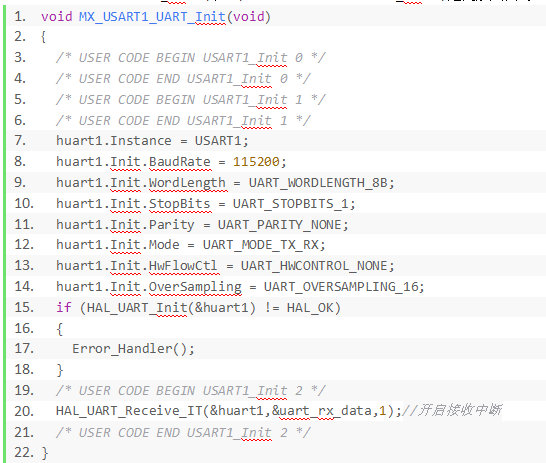Click HAL_UART_Receive_IT function call

coord(129,411)
